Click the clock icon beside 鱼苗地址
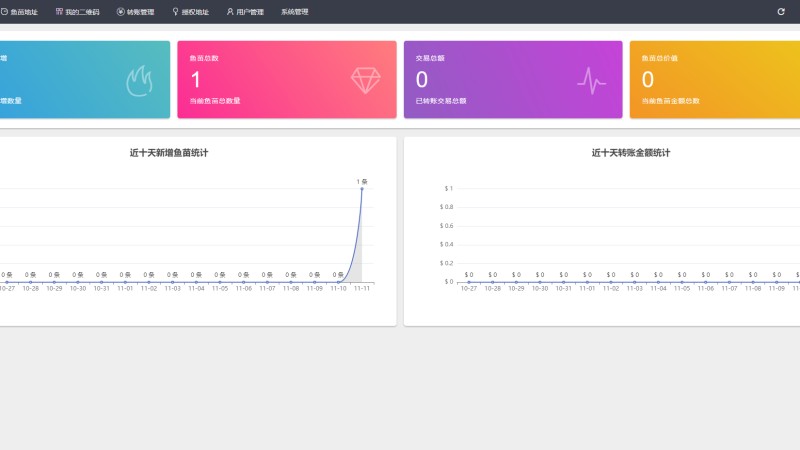 click(x=4, y=12)
